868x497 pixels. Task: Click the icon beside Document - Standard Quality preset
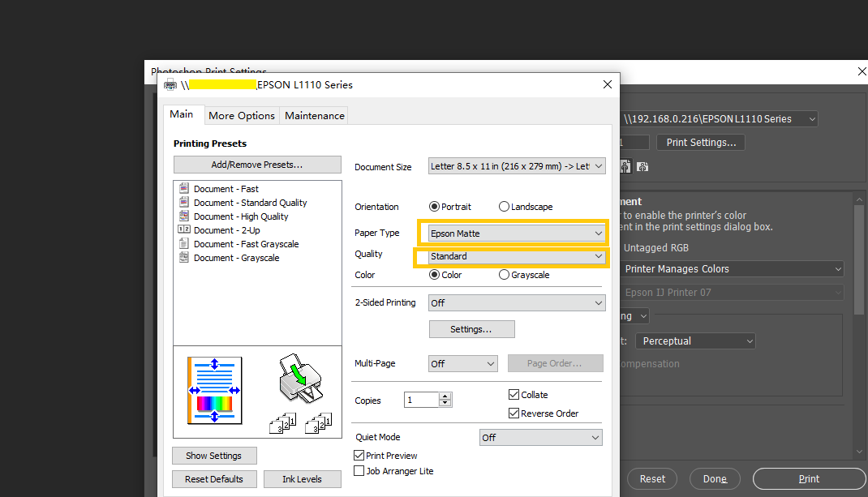coord(184,202)
